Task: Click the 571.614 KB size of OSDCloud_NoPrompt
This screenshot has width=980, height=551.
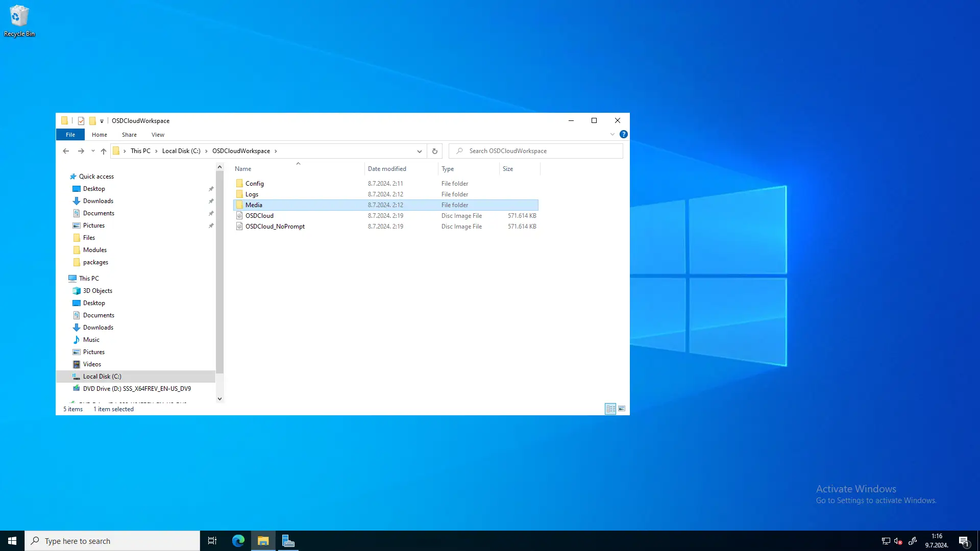Action: click(522, 227)
